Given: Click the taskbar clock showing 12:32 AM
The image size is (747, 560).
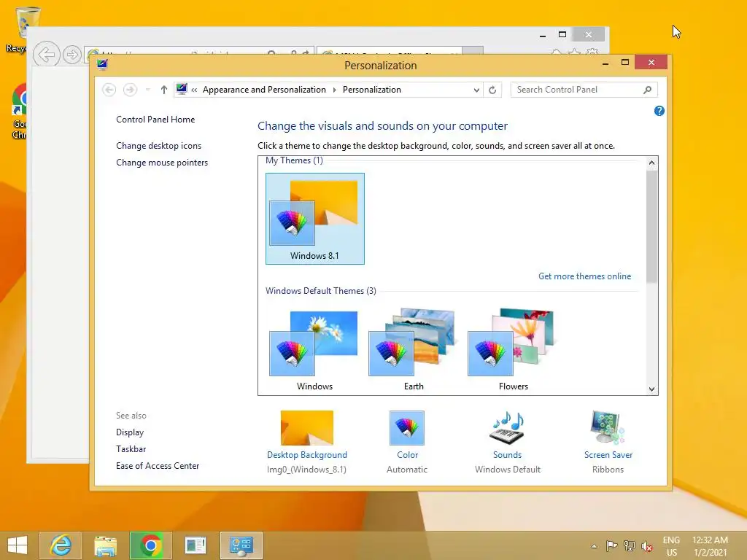Looking at the screenshot, I should 710,546.
